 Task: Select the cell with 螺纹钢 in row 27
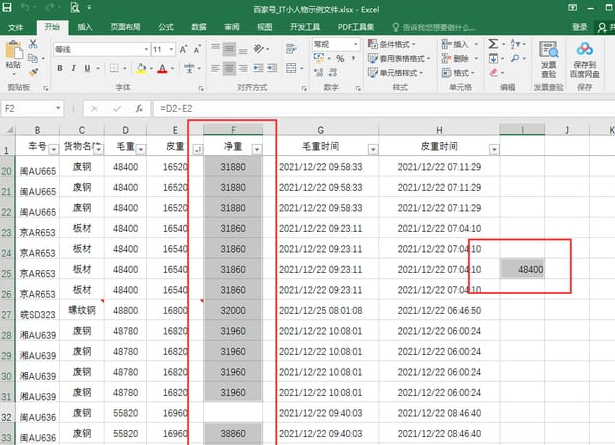click(x=82, y=310)
